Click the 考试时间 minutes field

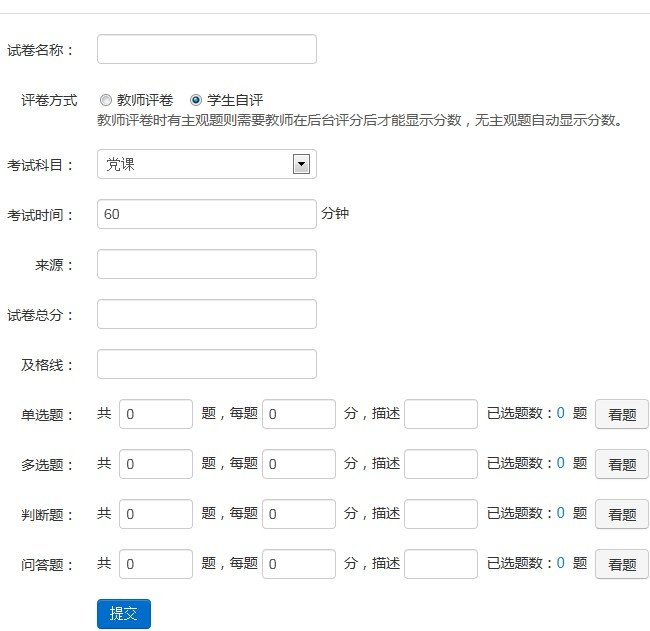pyautogui.click(x=207, y=214)
